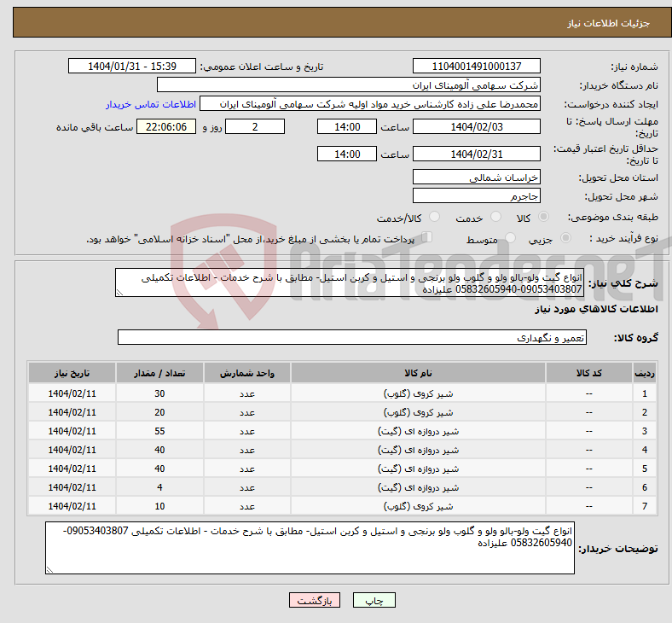672x623 pixels.
Task: Open اطلاعات تماس خریدار link
Action: click(151, 104)
